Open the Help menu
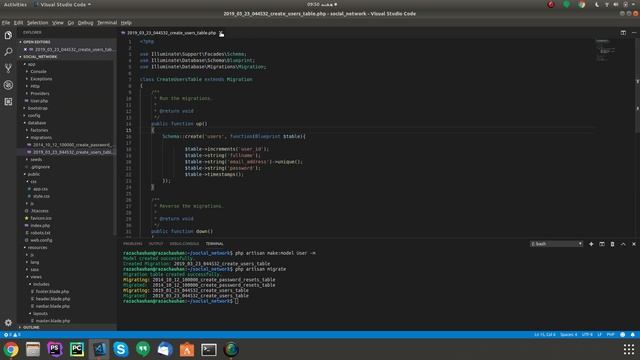Screen dimensions: 640x360 [126, 23]
